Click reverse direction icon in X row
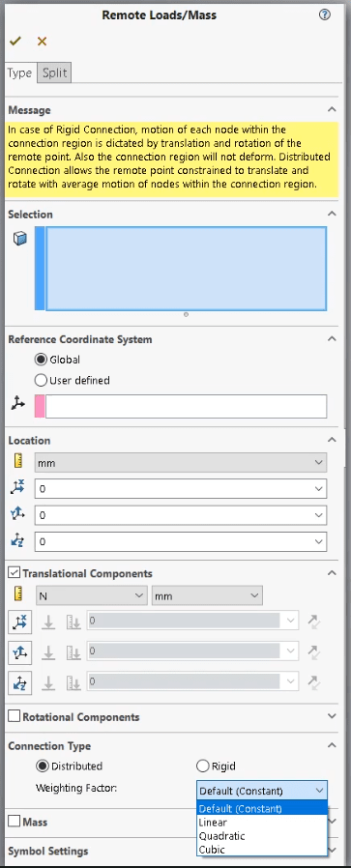Image resolution: width=351 pixels, height=868 pixels. pyautogui.click(x=314, y=622)
